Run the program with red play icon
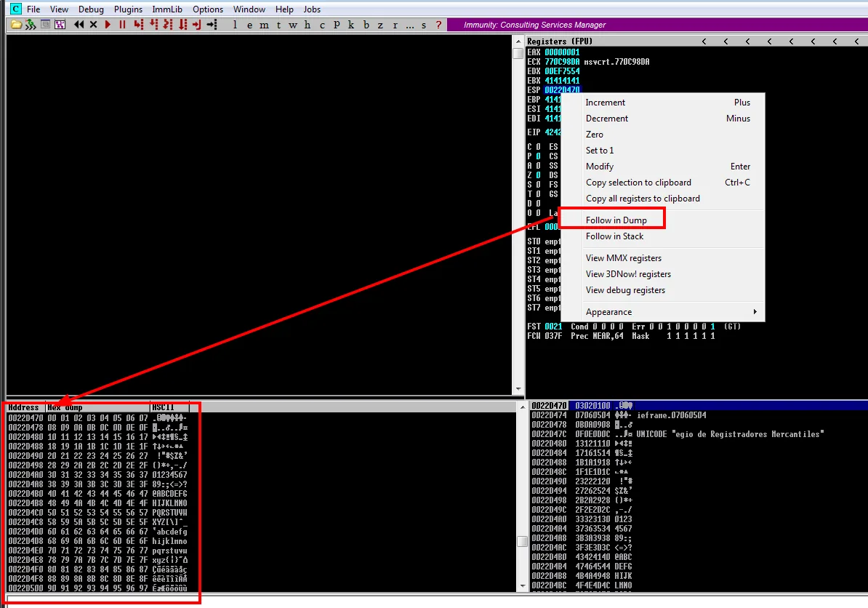The width and height of the screenshot is (868, 608). click(x=108, y=25)
